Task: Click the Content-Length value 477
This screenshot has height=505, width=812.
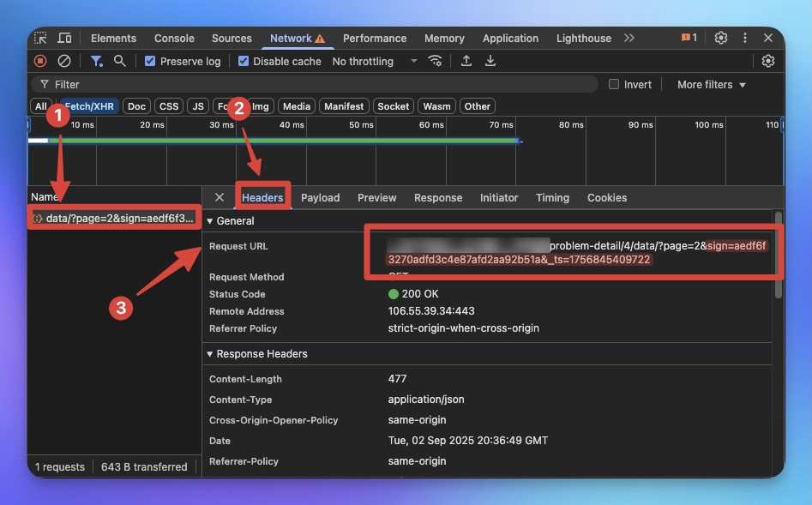Action: tap(397, 379)
